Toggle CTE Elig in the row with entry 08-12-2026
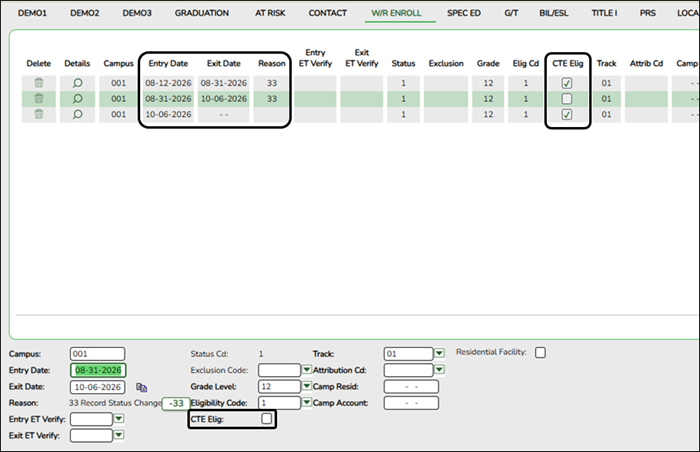Screen dimensions: 700x452 (x=567, y=83)
